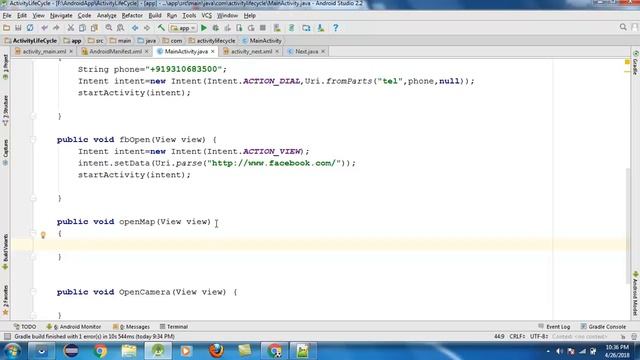The height and width of the screenshot is (360, 640).
Task: Switch to the Next.java tab
Action: [307, 51]
